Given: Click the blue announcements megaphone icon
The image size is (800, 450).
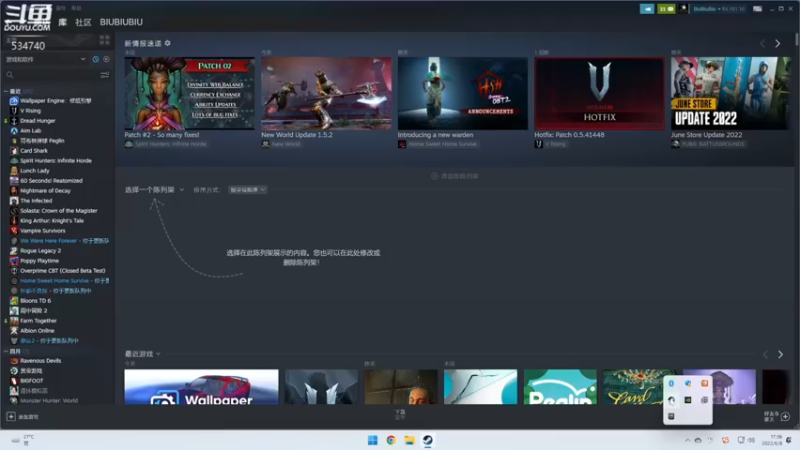Looking at the screenshot, I should [647, 9].
